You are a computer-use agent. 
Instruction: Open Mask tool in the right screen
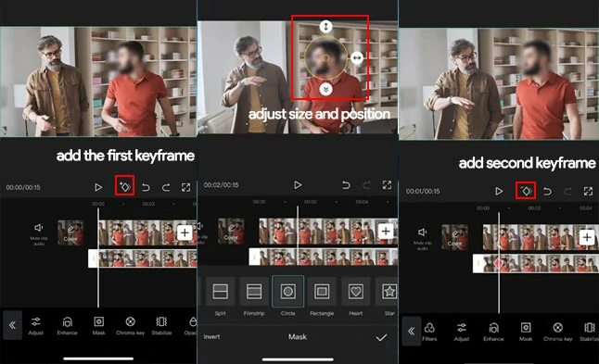(x=526, y=332)
